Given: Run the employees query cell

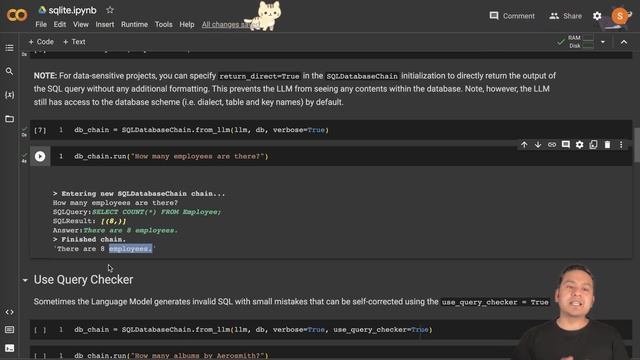Looking at the screenshot, I should coord(40,156).
